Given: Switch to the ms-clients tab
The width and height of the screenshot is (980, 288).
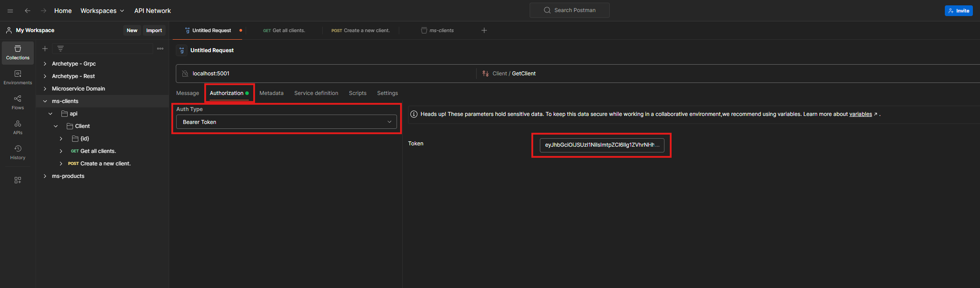Looking at the screenshot, I should coord(437,30).
